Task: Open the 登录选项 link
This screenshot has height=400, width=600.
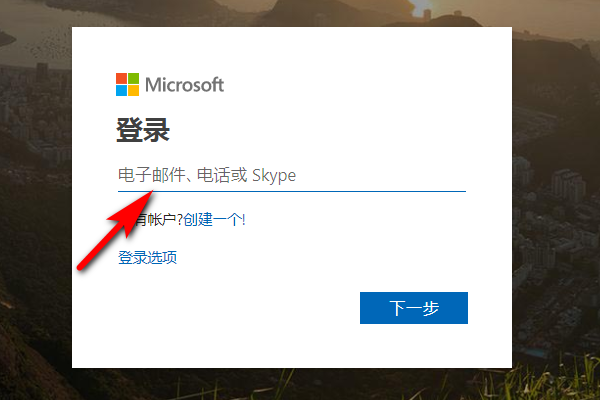Action: (147, 258)
